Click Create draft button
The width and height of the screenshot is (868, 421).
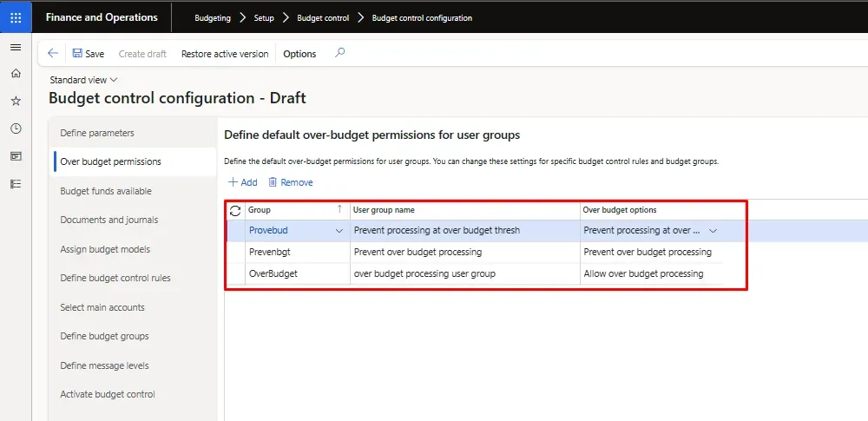click(142, 54)
